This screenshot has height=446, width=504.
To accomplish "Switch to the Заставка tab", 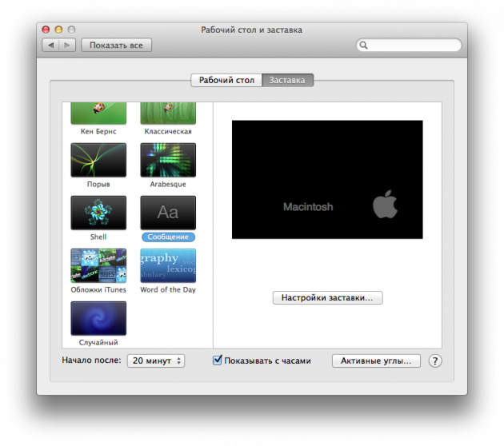I will (287, 80).
